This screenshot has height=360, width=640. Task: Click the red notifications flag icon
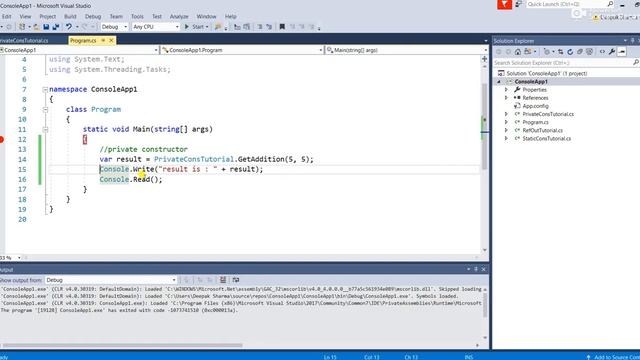click(x=504, y=4)
